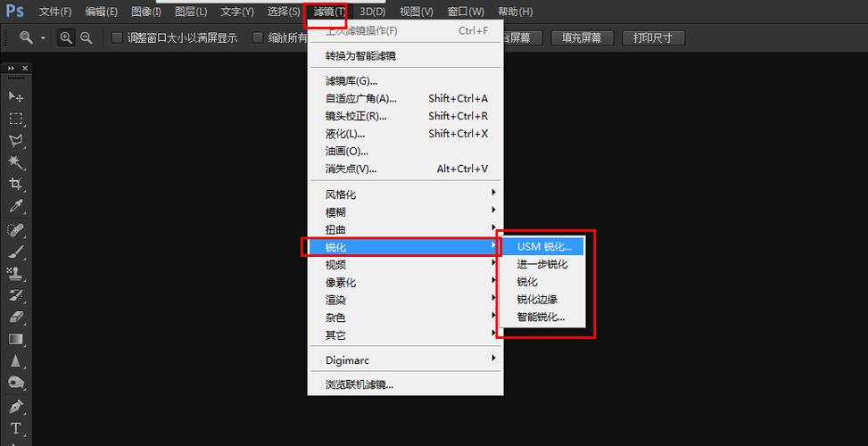This screenshot has width=868, height=446.
Task: Select the Eyedropper tool
Action: click(15, 206)
